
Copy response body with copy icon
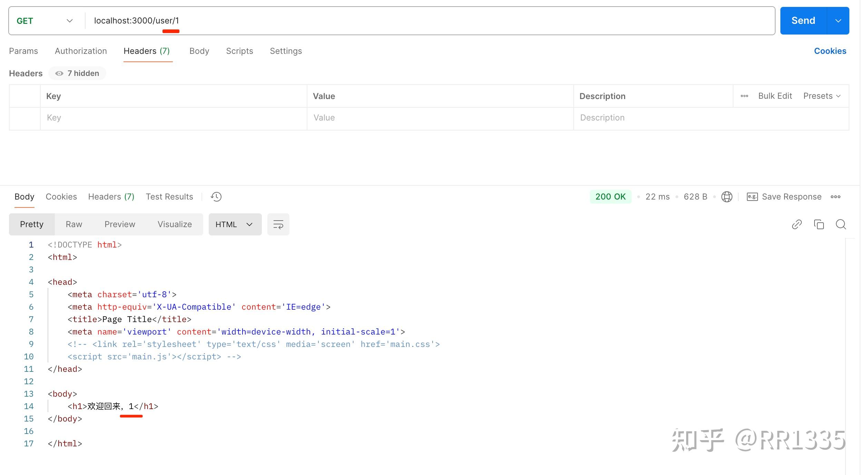click(x=819, y=224)
